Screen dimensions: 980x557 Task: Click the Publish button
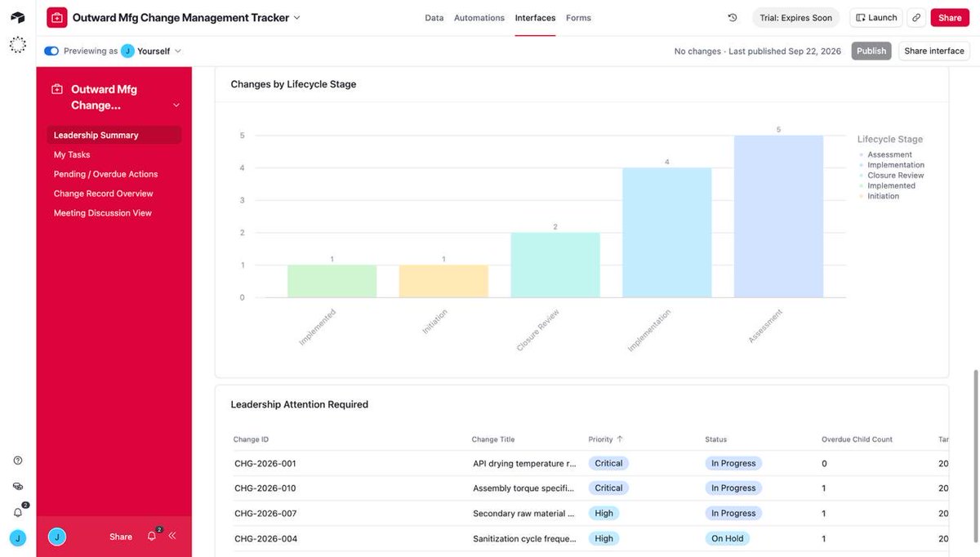pos(871,51)
